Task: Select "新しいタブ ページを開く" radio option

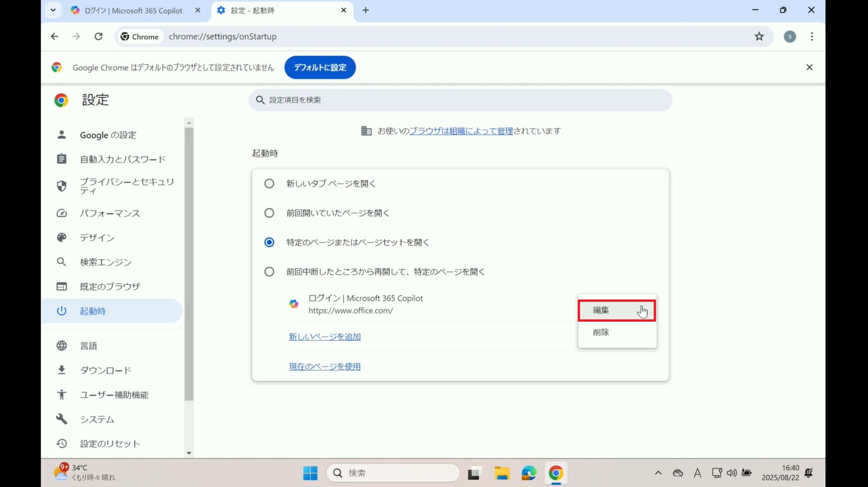Action: point(269,184)
